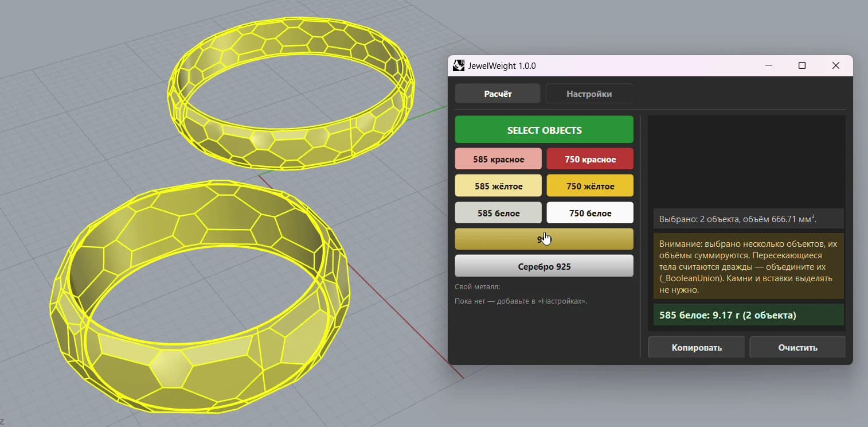
Task: Click the green SELECT OBJECTS button
Action: [x=544, y=130]
